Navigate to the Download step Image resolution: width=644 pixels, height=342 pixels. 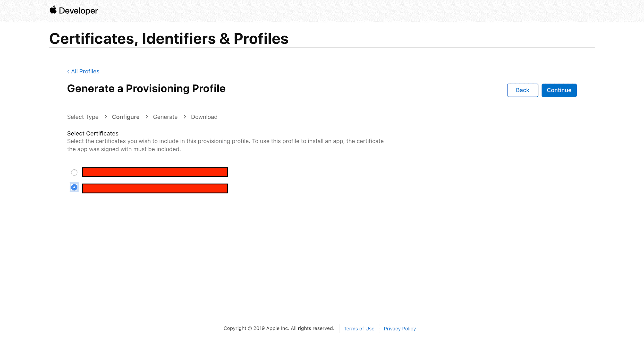[204, 117]
